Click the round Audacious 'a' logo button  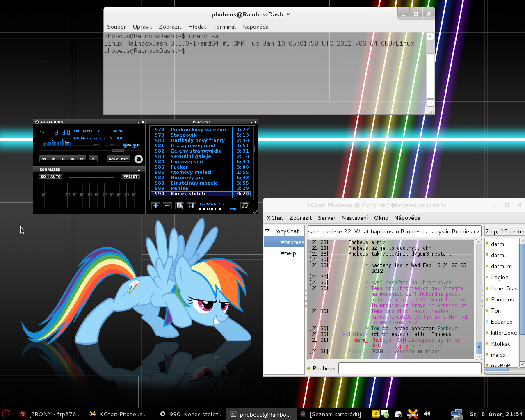tap(139, 159)
